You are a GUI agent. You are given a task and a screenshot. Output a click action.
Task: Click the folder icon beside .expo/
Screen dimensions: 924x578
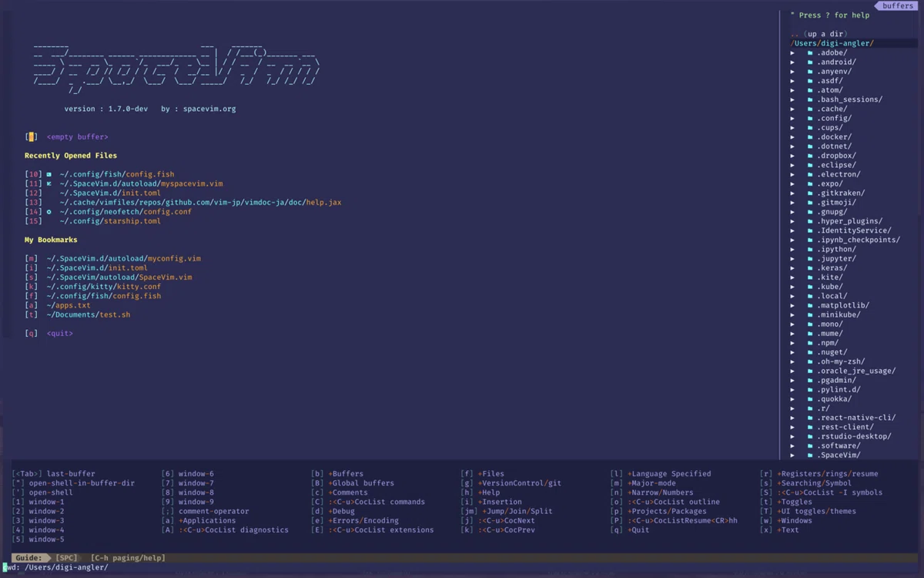tap(810, 183)
